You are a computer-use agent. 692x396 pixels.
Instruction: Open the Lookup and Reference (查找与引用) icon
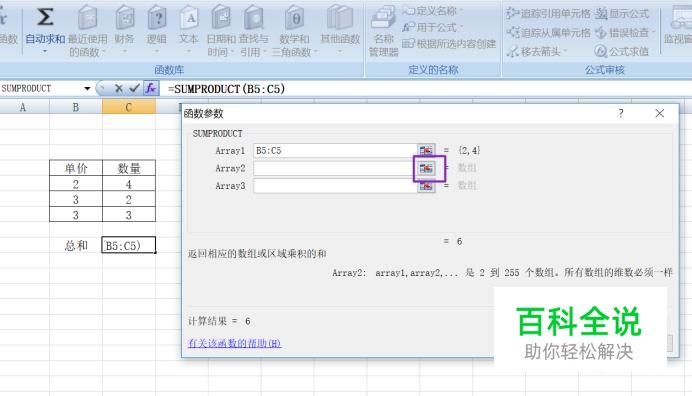coord(254,18)
